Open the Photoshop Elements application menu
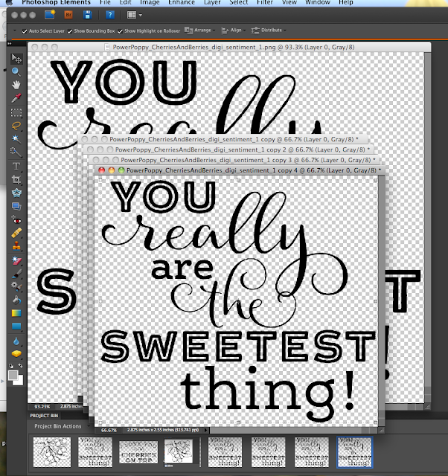Image resolution: width=448 pixels, height=476 pixels. 57,2
